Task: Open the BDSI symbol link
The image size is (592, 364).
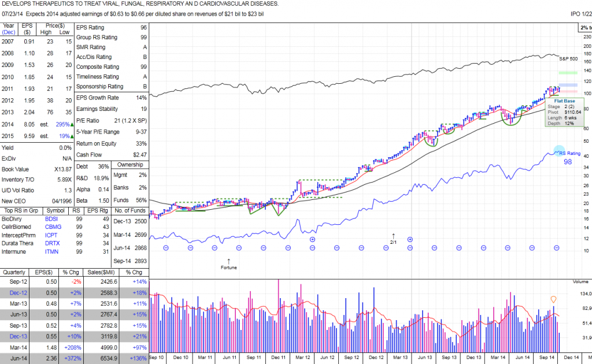Action: pos(51,219)
